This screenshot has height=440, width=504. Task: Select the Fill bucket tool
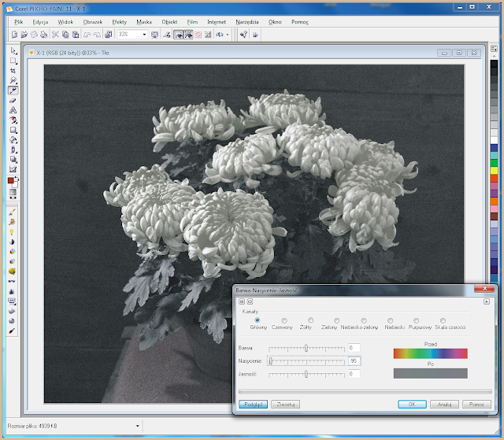[13, 140]
